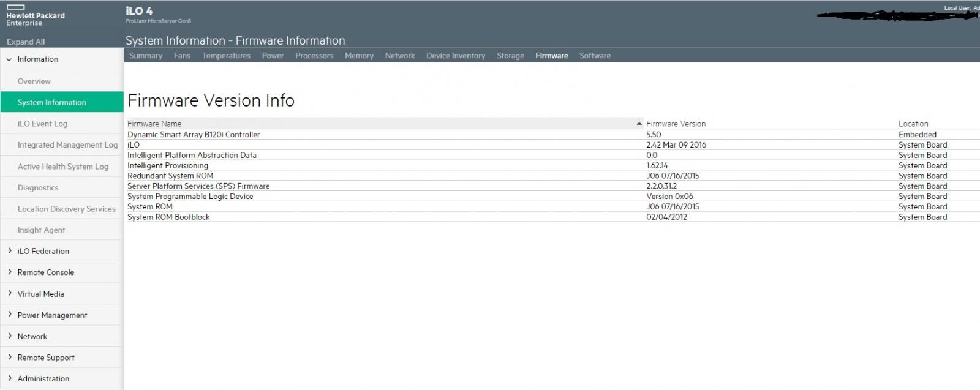
Task: Select the Server Platform Services (SPS) Firmware row
Action: [x=554, y=186]
